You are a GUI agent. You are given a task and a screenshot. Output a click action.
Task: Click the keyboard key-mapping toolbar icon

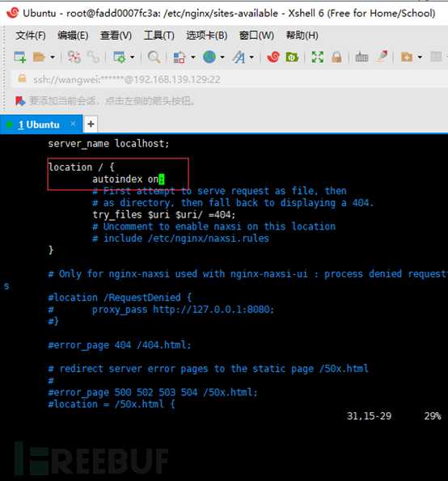coord(361,57)
